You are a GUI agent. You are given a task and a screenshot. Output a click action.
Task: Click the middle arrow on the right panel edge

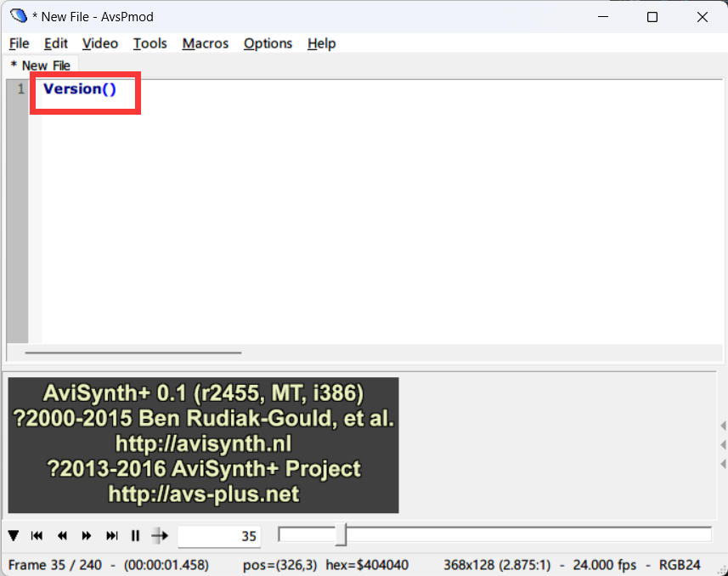(x=723, y=444)
